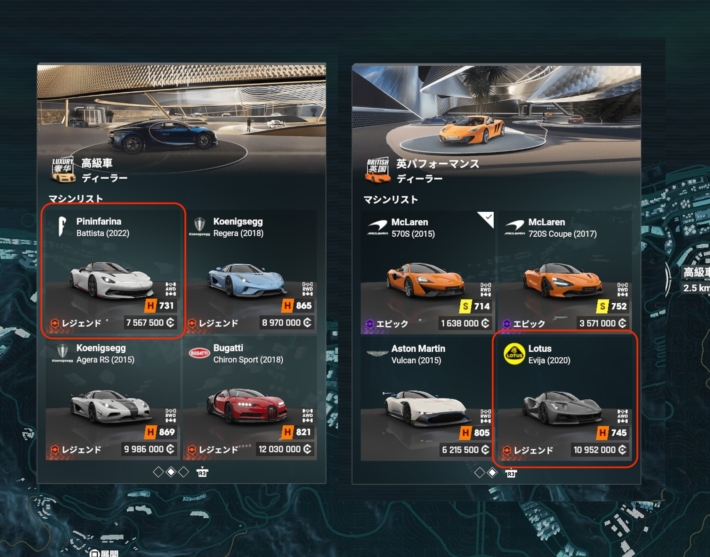The image size is (710, 557).
Task: Open the Bugatti Chiron Sport card
Action: (x=250, y=398)
